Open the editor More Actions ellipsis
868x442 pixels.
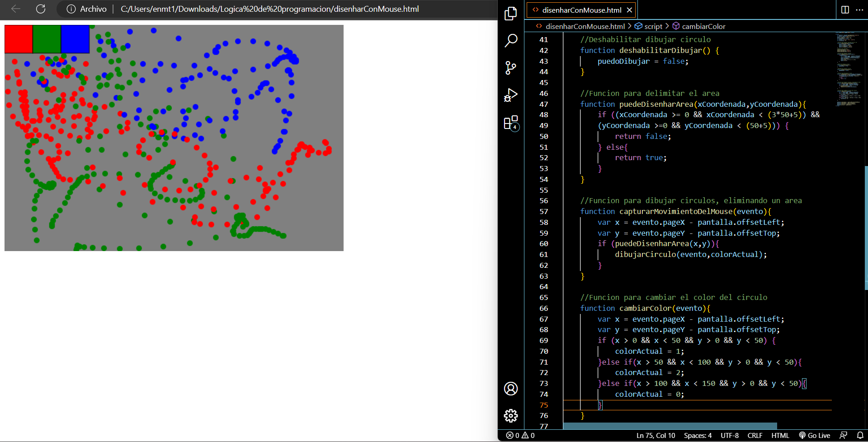pos(859,10)
